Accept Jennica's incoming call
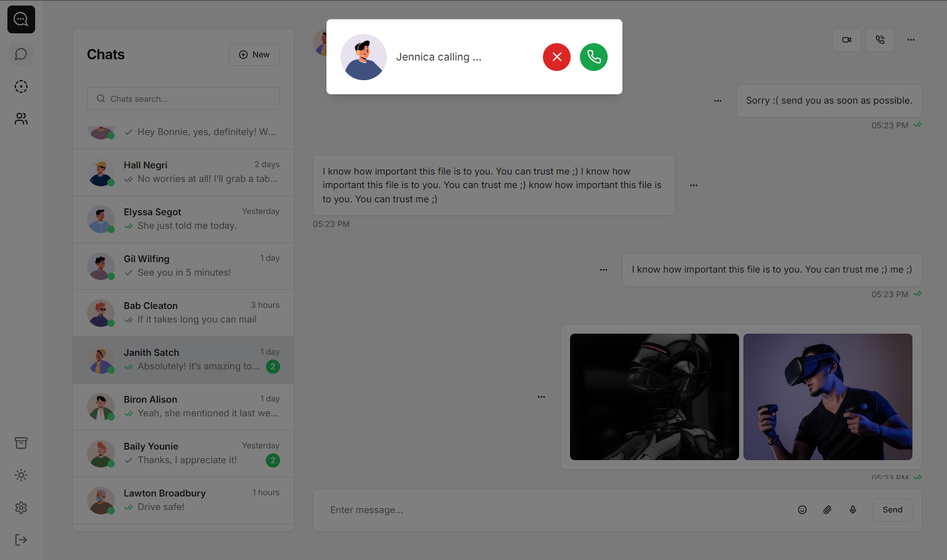Screen dimensions: 947x560 coord(593,57)
